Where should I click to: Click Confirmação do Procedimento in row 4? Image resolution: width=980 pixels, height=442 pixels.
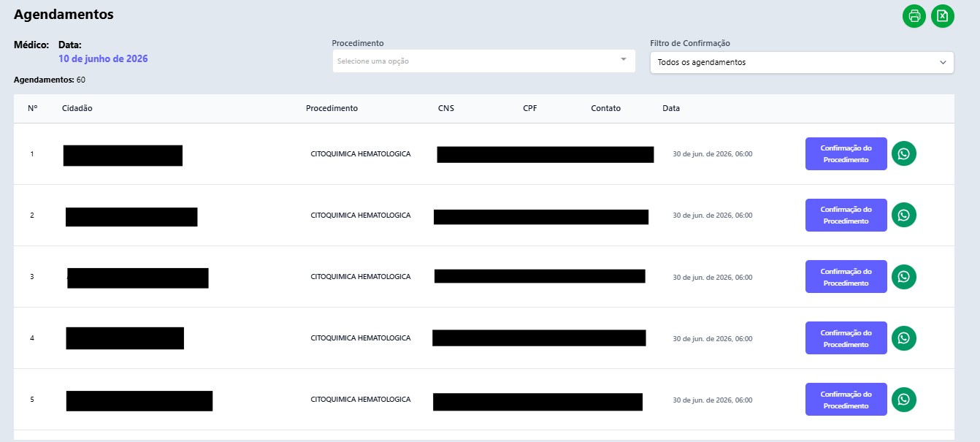(846, 338)
